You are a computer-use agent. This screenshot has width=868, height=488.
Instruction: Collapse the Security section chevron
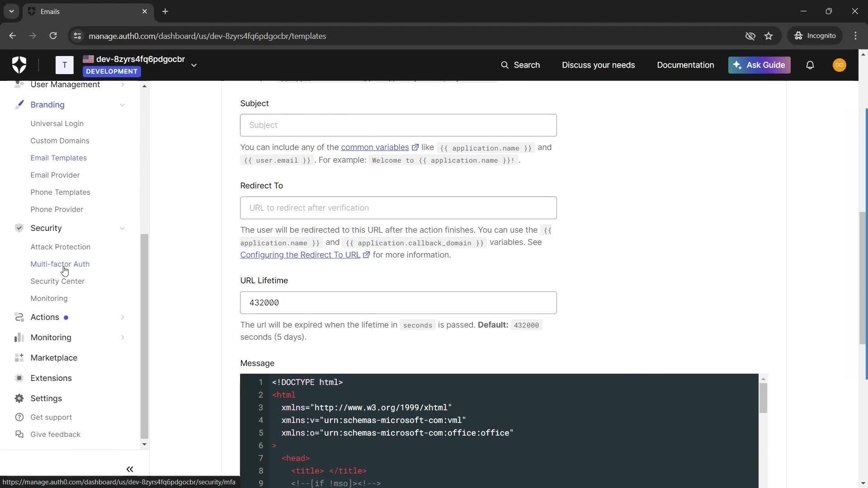tap(122, 228)
